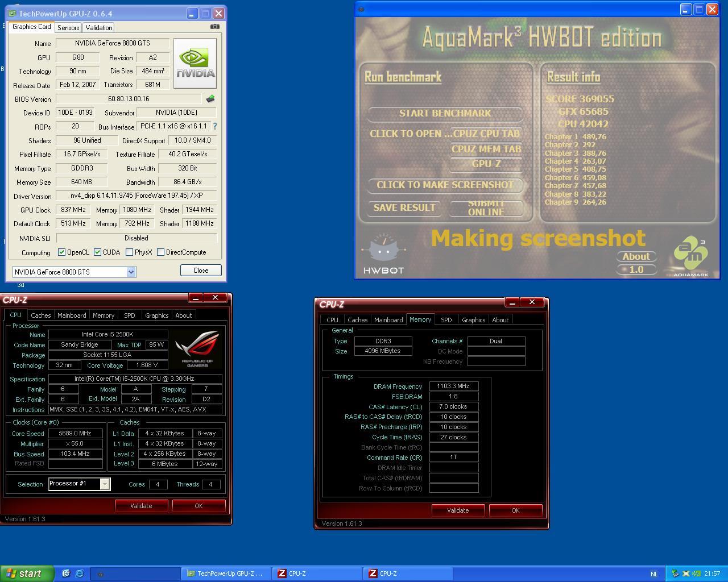Click OK in the left CPU-Z window
This screenshot has height=582, width=728.
point(198,506)
